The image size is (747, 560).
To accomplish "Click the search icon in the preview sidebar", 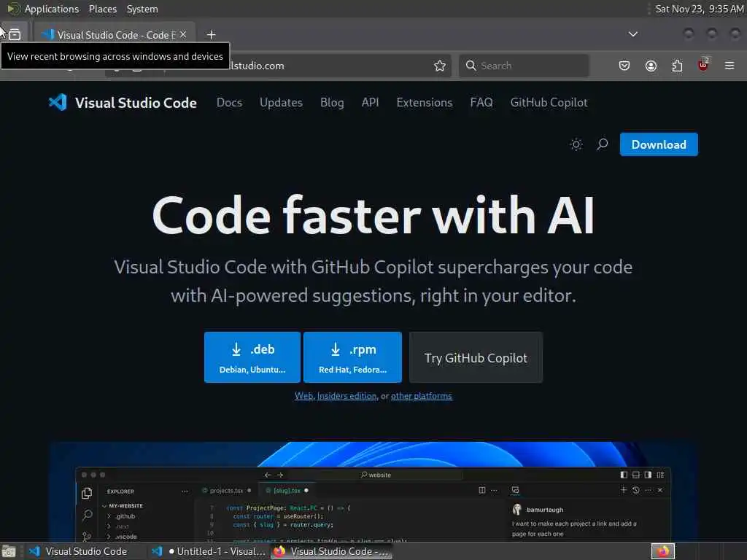I will [x=88, y=515].
